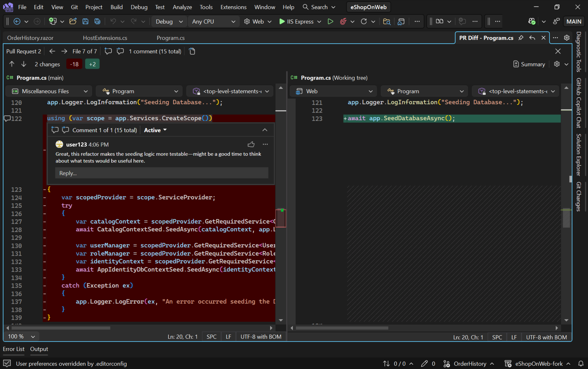This screenshot has width=588, height=369.
Task: Save all open files
Action: (x=97, y=21)
